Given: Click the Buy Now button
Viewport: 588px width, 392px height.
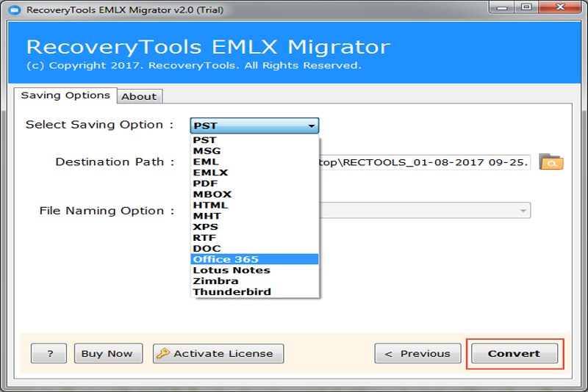Looking at the screenshot, I should [108, 353].
